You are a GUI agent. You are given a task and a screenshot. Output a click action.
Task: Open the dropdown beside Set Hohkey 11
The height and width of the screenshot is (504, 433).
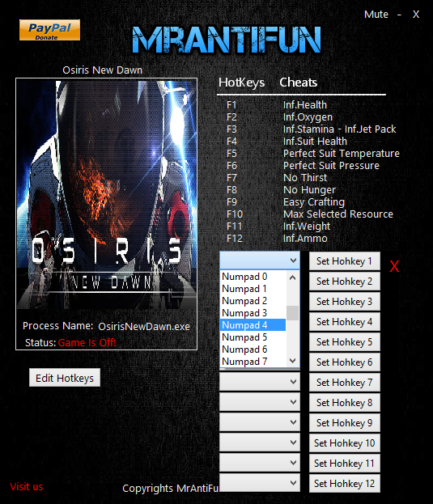[260, 463]
